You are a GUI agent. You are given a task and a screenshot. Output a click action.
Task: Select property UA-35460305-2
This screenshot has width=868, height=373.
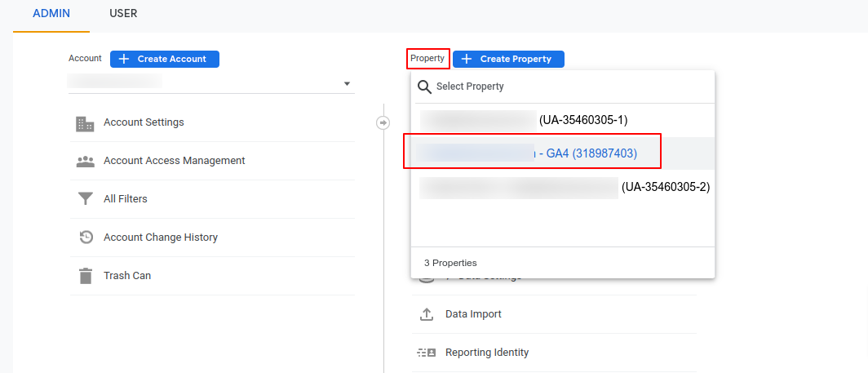point(562,188)
